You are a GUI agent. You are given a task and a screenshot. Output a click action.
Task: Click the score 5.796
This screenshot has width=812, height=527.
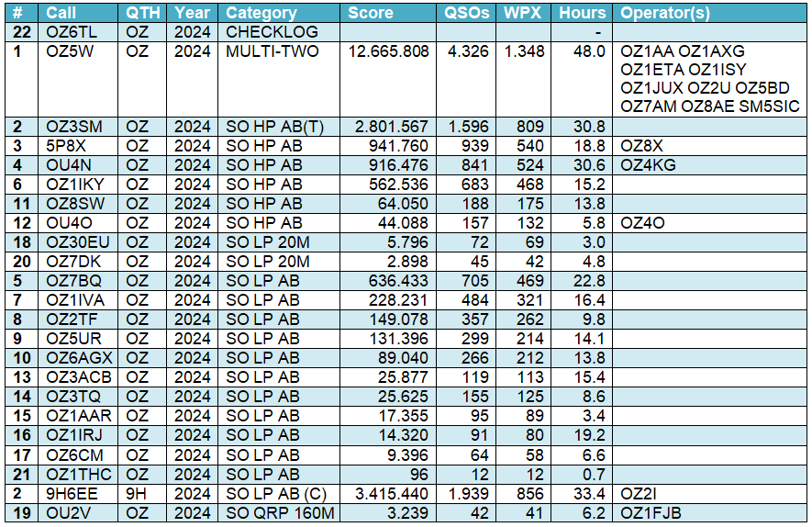[407, 242]
